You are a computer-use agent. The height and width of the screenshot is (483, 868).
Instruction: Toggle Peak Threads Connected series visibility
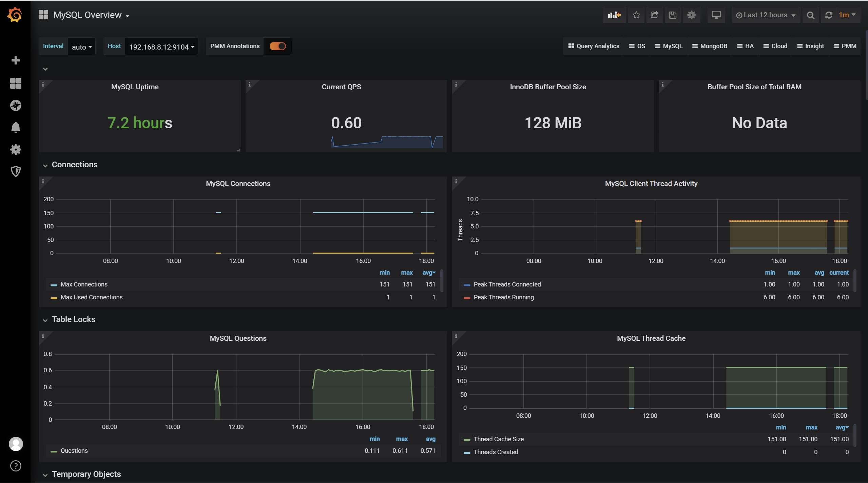pyautogui.click(x=507, y=284)
